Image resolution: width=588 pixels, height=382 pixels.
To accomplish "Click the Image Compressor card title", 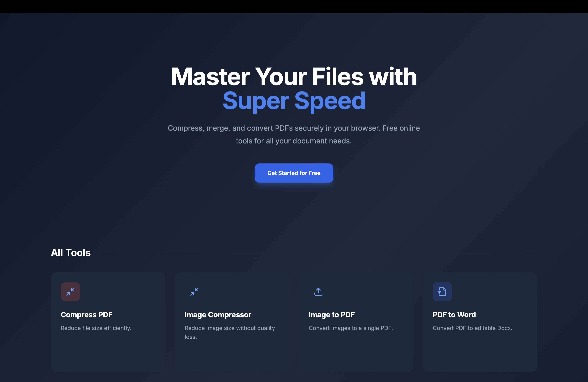I will 218,314.
